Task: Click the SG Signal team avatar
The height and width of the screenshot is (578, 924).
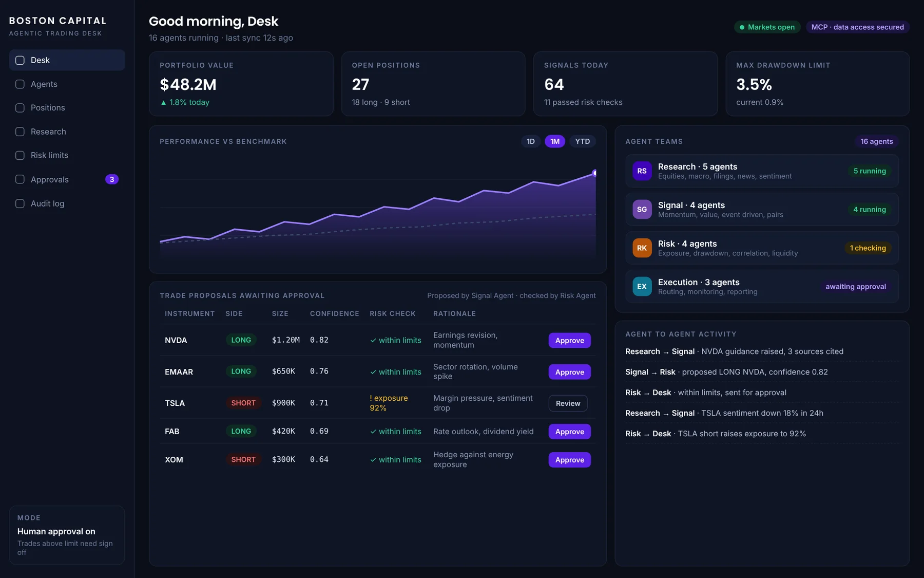Action: 642,210
